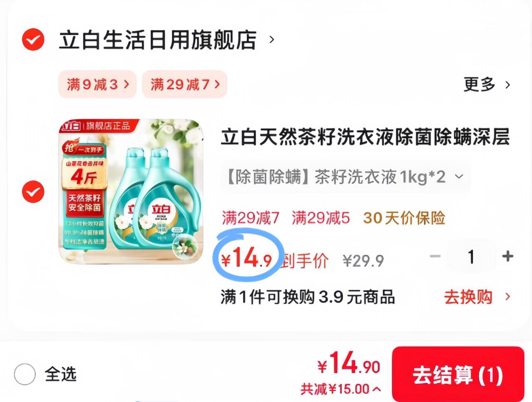Tap the 30天价保险 tag
Viewport: 532px width, 402px height.
coord(404,218)
